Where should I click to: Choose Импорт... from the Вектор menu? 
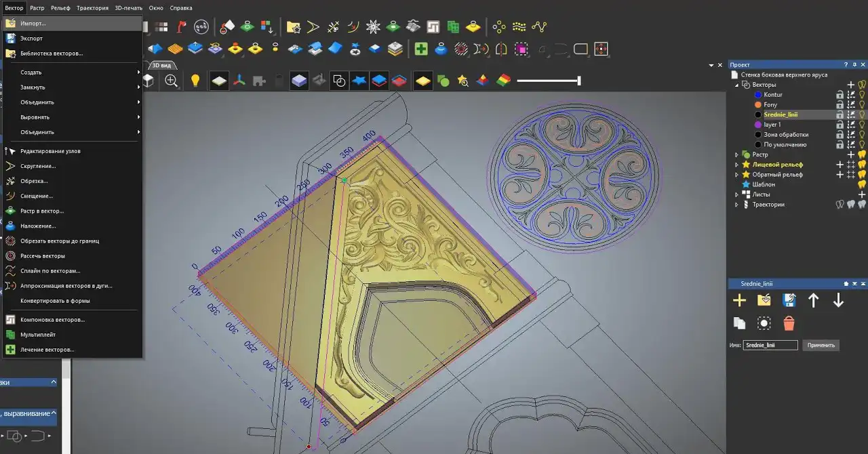[73, 23]
